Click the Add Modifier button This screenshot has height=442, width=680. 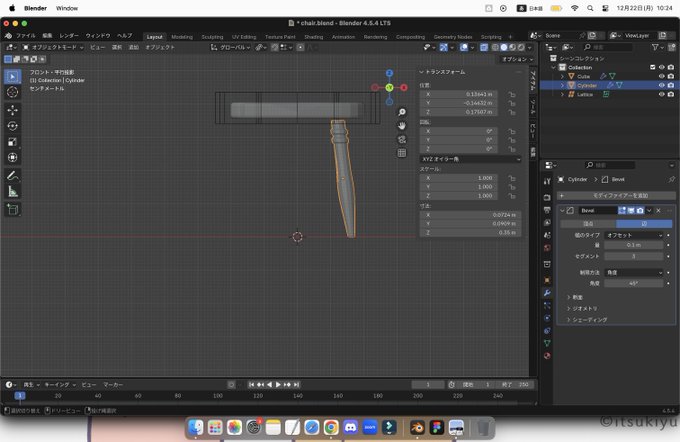coord(616,196)
